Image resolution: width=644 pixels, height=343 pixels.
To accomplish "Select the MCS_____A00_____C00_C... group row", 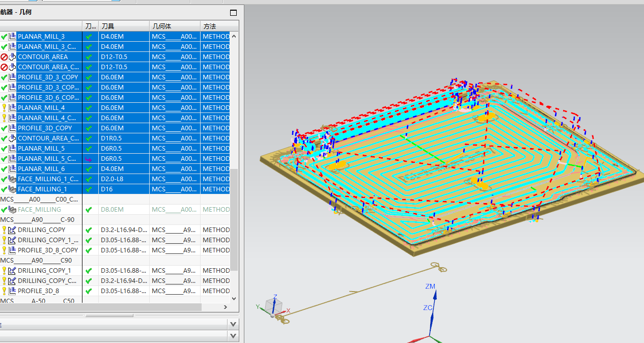I will pos(39,199).
